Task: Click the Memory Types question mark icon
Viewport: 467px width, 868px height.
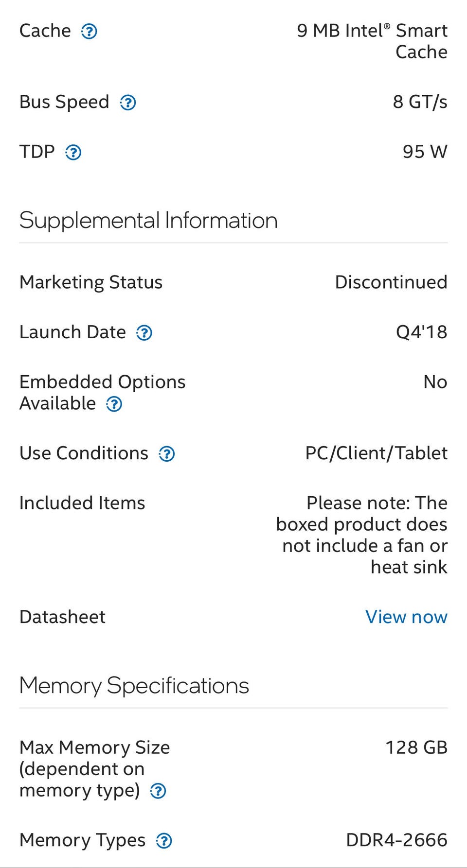Action: point(164,841)
